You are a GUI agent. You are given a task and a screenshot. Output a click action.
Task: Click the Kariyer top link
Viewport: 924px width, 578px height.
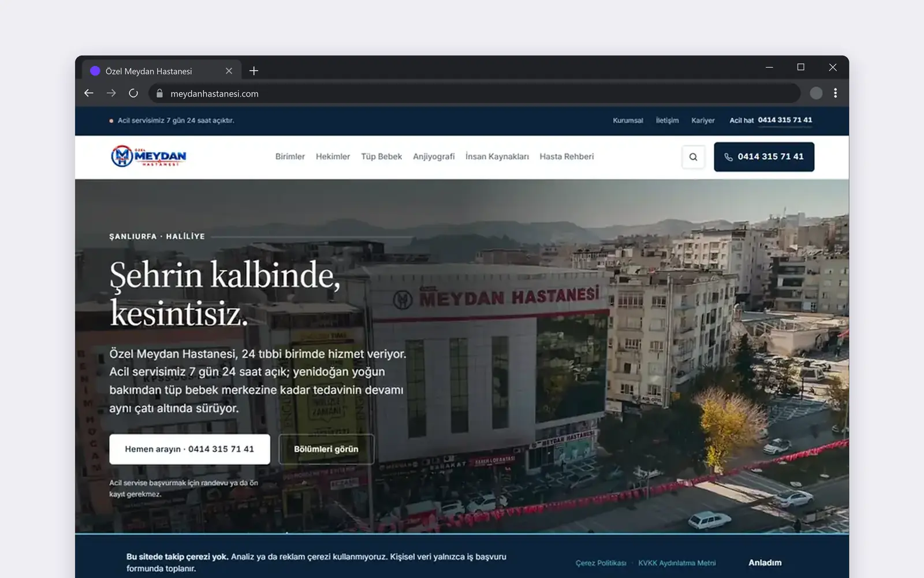click(x=703, y=120)
